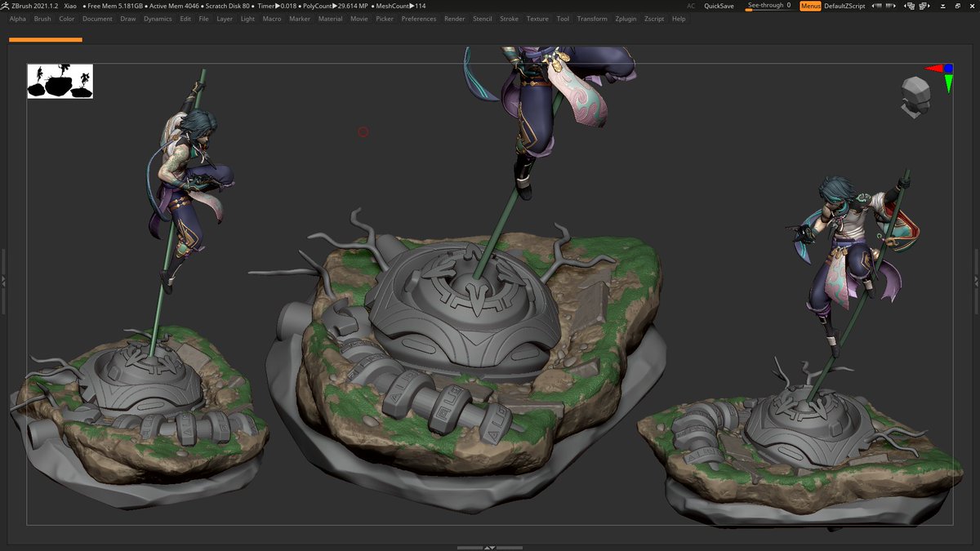Click the 'Free Mem 5.181GB' status text

coord(114,6)
